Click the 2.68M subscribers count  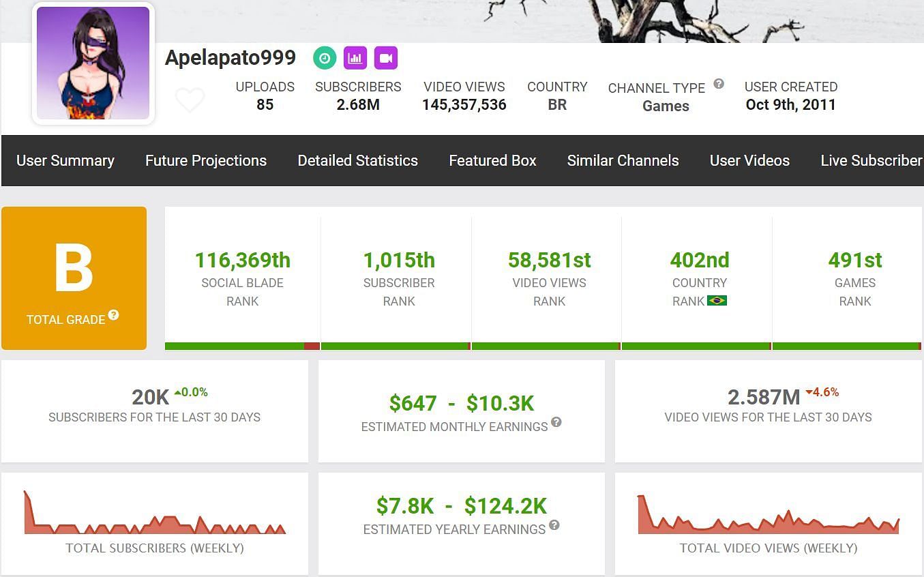358,104
